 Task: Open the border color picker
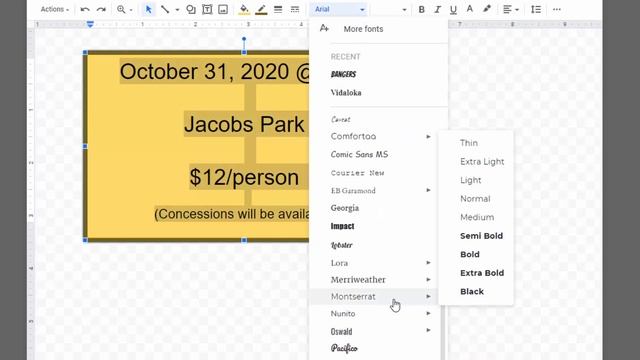point(261,9)
